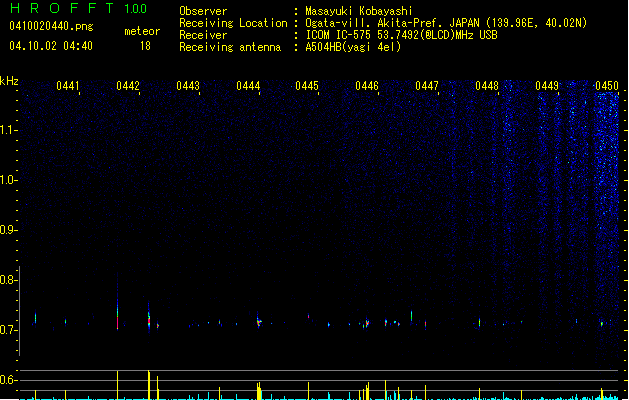
Task: Click the Receiving antenna label
Action: 230,47
